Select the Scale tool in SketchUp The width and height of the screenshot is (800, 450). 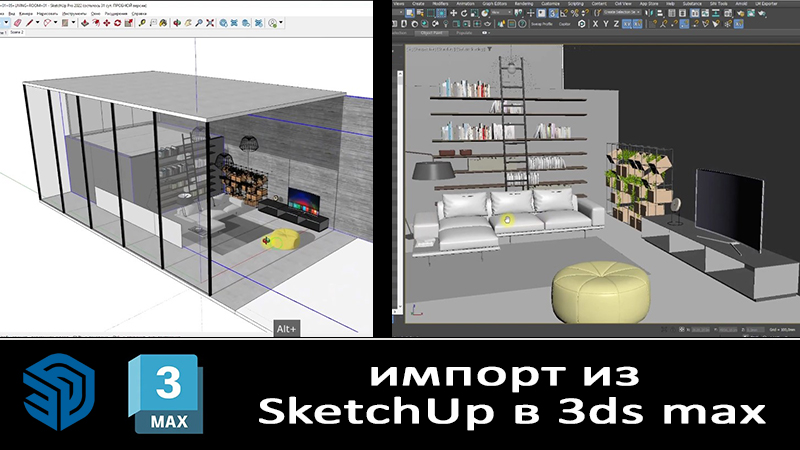click(129, 23)
